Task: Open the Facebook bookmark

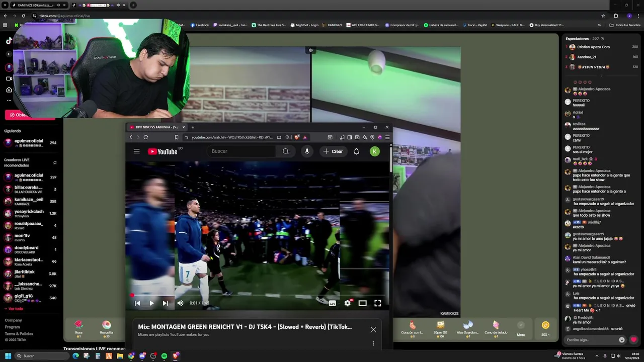Action: pos(199,25)
